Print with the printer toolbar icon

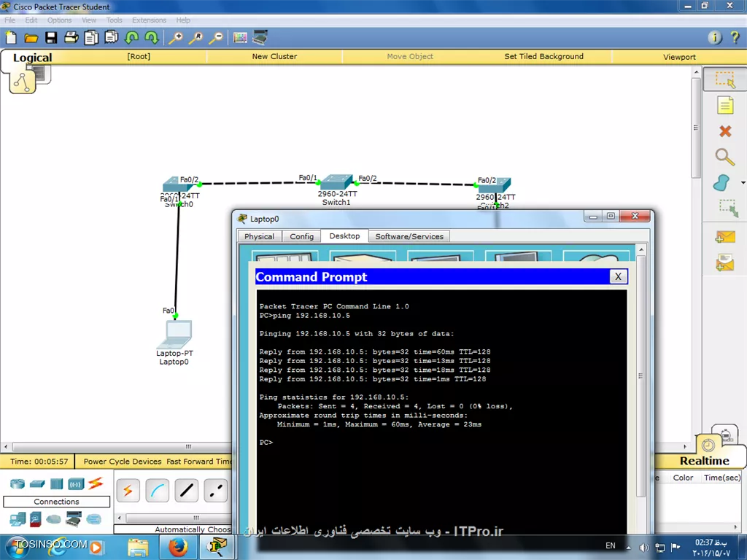coord(71,38)
